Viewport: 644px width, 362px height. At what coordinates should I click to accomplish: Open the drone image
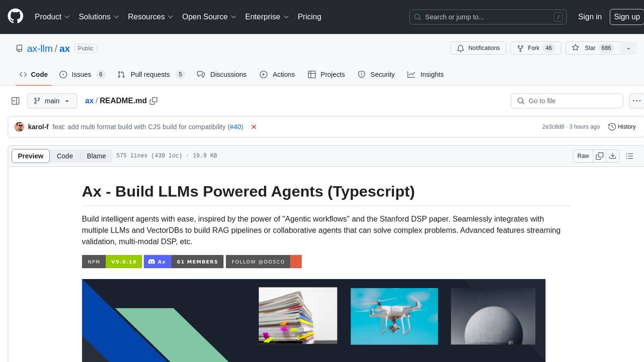(394, 316)
